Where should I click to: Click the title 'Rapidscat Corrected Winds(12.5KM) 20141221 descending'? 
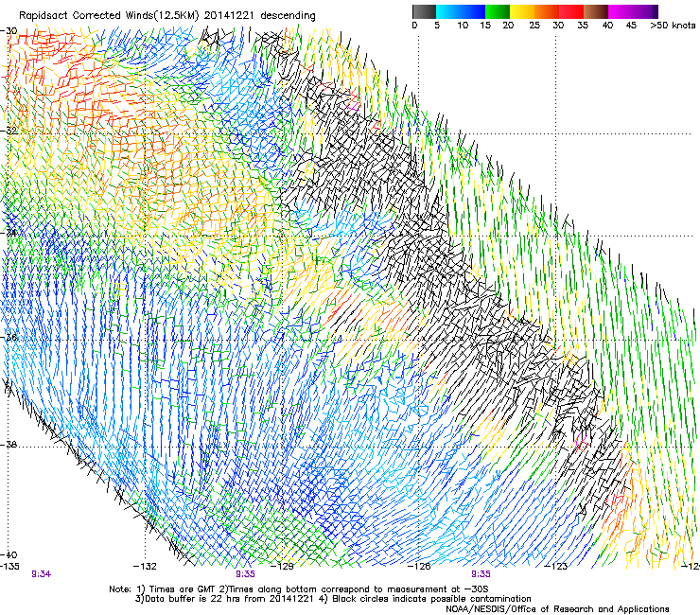point(167,16)
